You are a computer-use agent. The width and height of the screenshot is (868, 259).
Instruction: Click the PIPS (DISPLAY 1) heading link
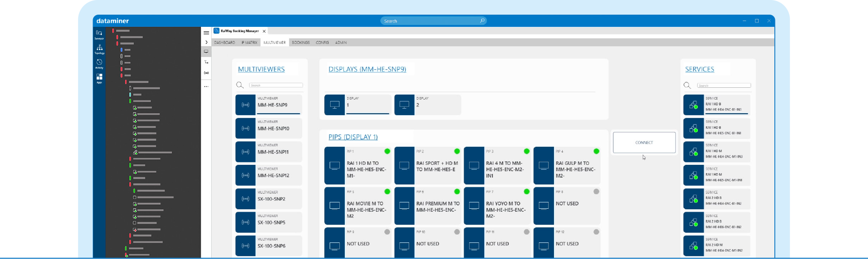point(353,137)
